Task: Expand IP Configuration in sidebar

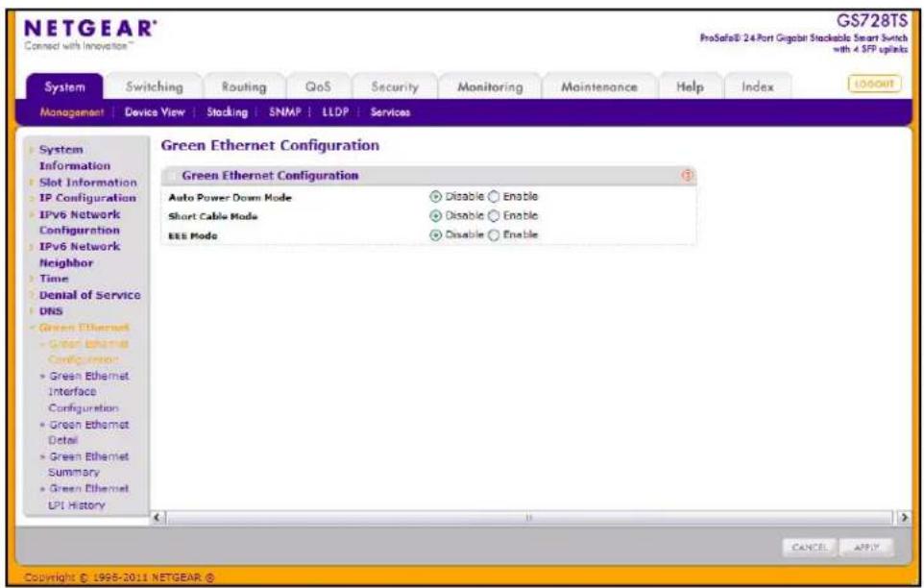Action: (87, 198)
